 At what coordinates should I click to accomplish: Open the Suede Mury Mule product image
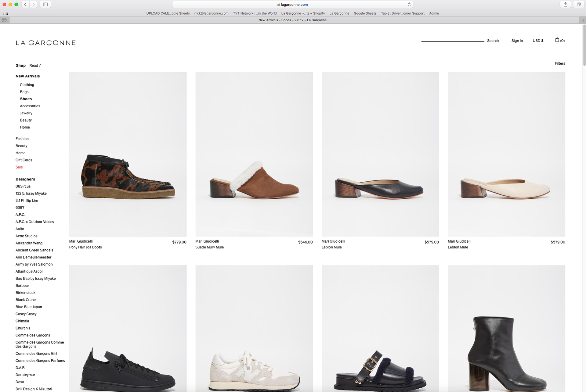tap(254, 154)
